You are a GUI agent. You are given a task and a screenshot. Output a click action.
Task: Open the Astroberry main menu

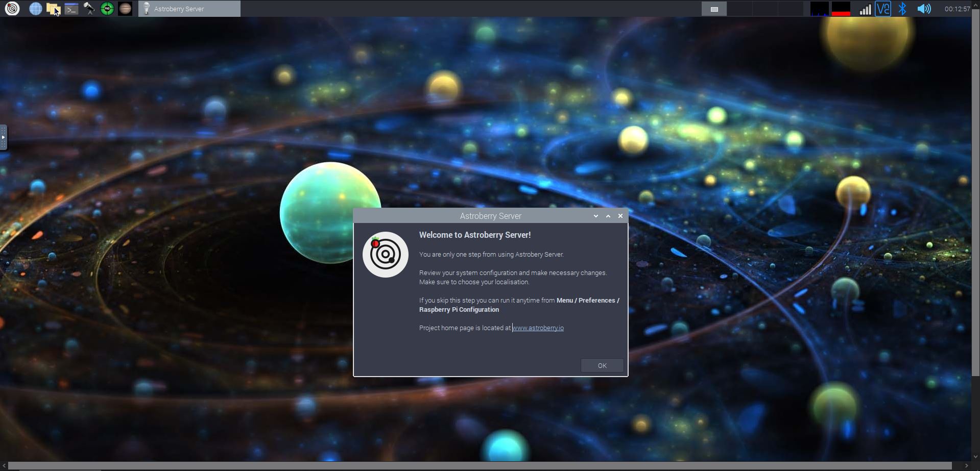(x=12, y=9)
